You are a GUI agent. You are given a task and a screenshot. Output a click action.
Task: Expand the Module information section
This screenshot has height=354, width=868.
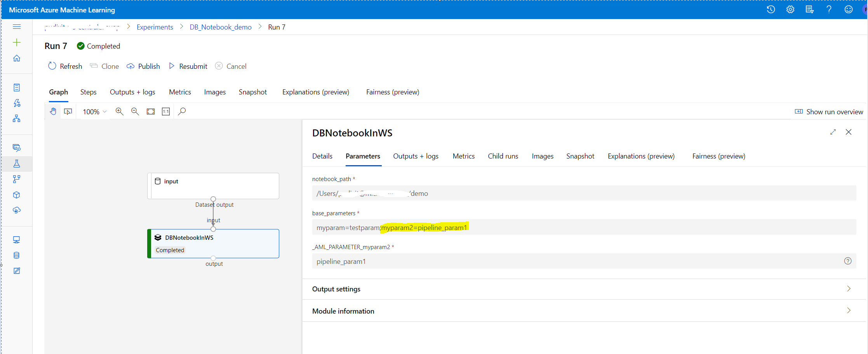pyautogui.click(x=343, y=311)
